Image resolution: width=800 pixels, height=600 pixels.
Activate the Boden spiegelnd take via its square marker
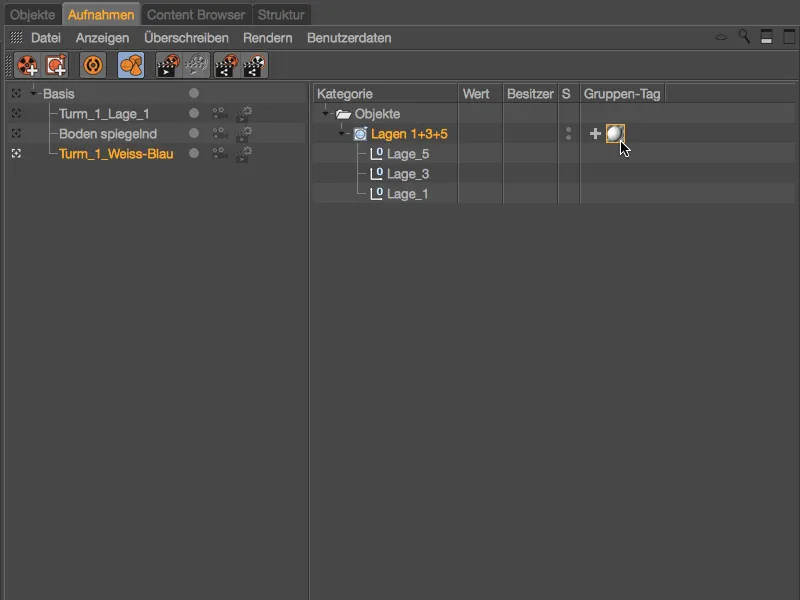16,133
